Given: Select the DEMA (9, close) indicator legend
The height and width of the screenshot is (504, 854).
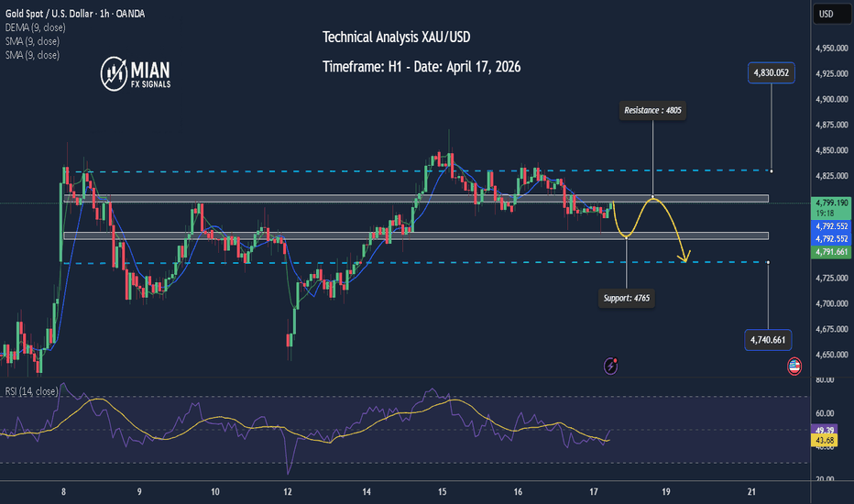Looking at the screenshot, I should tap(36, 27).
